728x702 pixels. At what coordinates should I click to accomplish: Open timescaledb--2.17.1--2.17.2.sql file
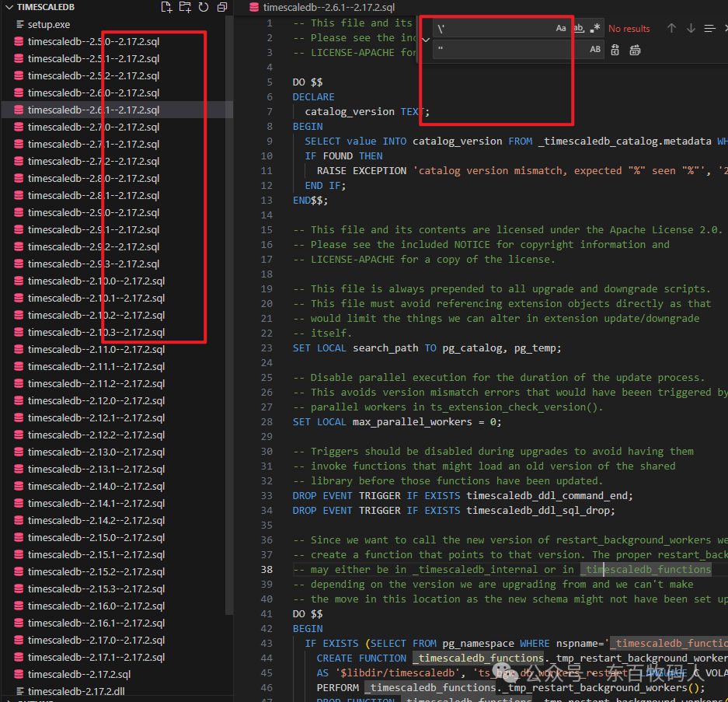[x=96, y=658]
